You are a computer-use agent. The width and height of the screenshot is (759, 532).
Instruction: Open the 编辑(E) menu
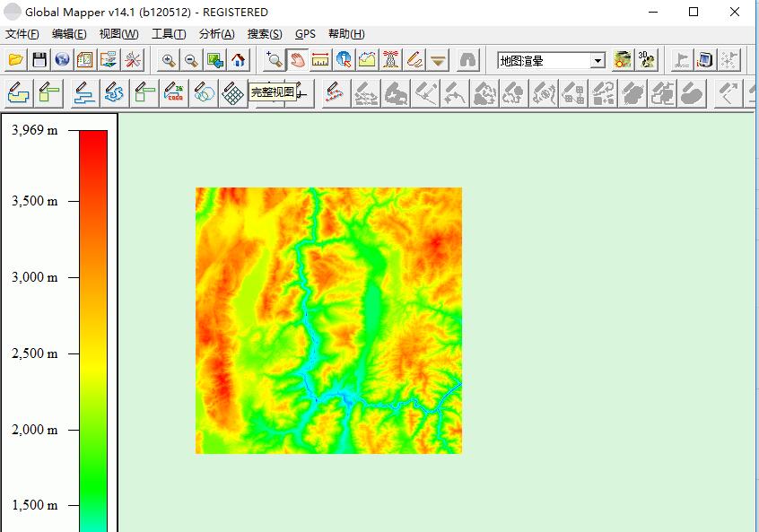pyautogui.click(x=69, y=34)
